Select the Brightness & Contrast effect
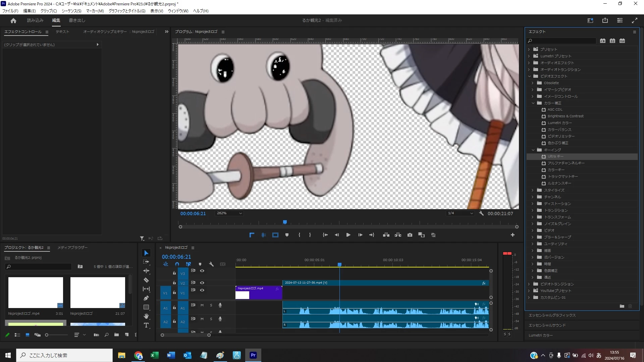Screen dimensions: 644x362 tap(565, 116)
